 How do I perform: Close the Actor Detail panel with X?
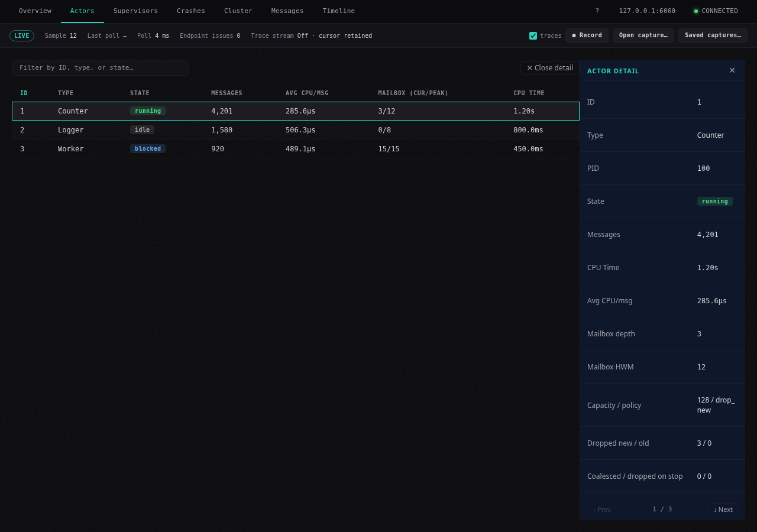pyautogui.click(x=732, y=70)
